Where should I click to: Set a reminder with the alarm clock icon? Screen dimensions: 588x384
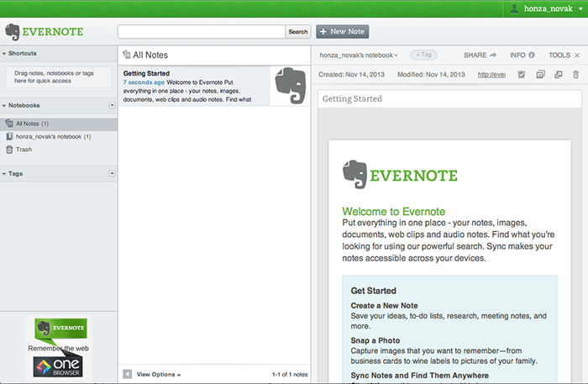522,74
